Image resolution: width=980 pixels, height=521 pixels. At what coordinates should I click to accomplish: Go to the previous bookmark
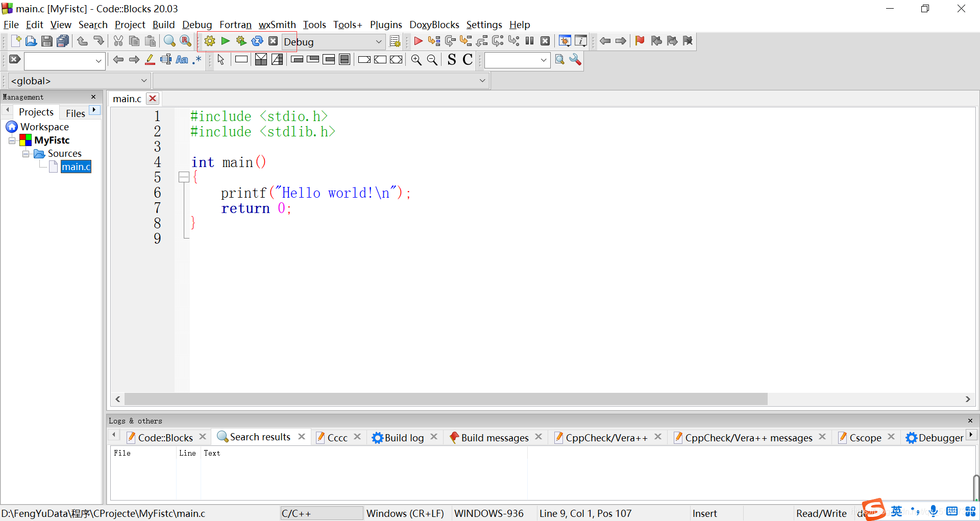click(x=656, y=41)
